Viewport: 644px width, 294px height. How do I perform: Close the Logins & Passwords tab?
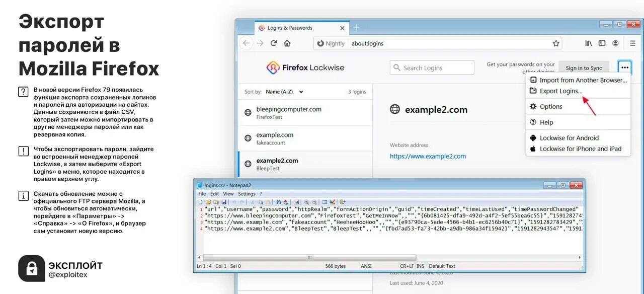(x=343, y=28)
